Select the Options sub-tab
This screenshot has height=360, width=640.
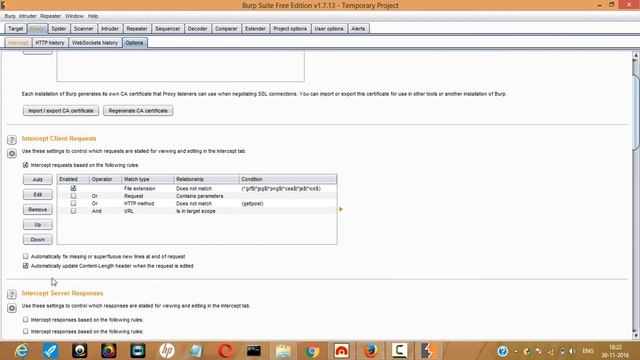point(134,42)
